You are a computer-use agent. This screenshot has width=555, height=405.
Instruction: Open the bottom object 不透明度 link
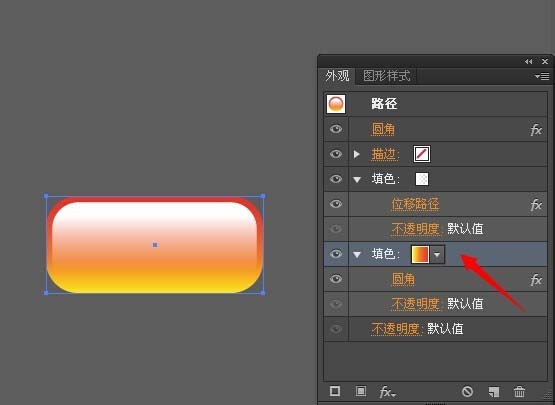click(396, 329)
